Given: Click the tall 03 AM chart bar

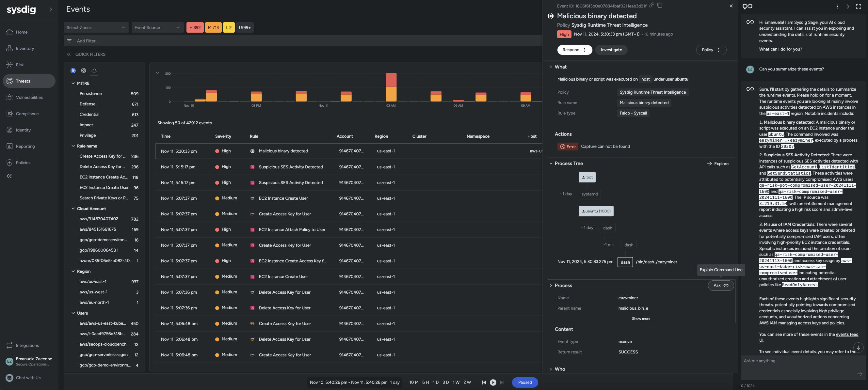Looking at the screenshot, I should coord(391,87).
